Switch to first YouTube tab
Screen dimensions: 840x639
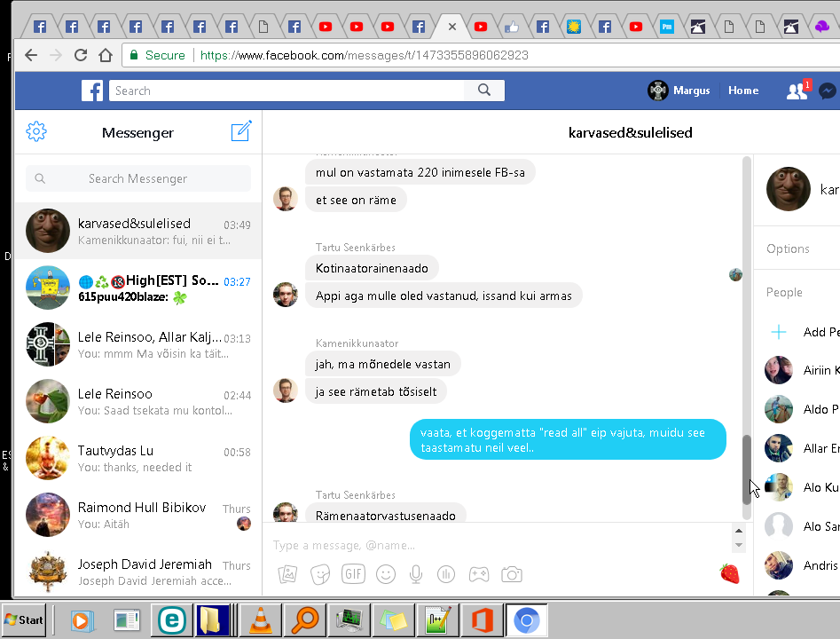point(326,27)
